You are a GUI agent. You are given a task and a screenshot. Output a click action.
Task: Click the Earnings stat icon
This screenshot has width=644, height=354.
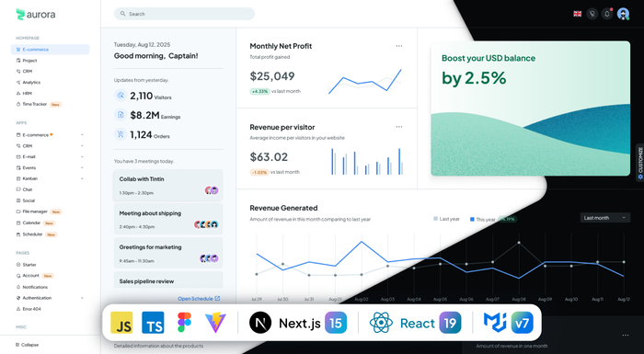(121, 115)
